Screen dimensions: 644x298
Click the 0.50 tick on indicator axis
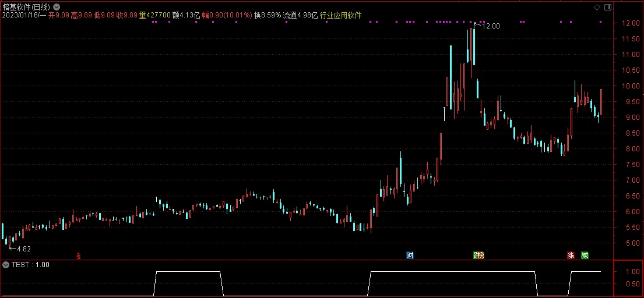[634, 284]
